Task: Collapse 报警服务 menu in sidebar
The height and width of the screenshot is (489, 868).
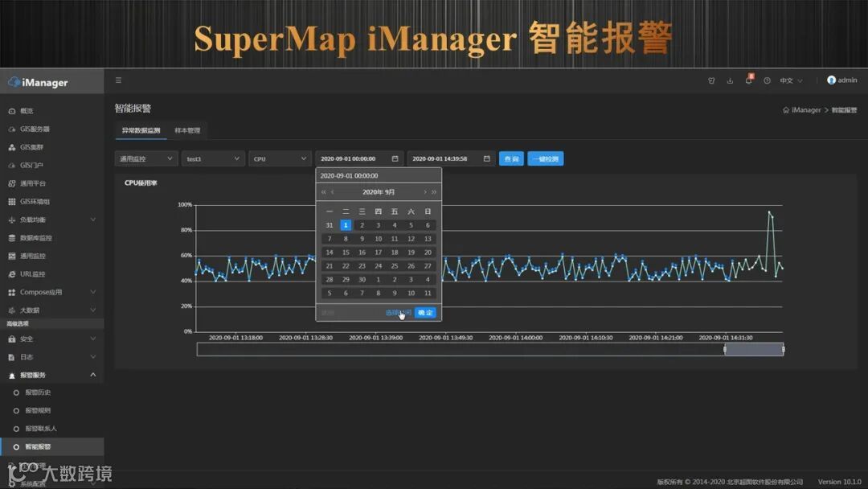Action: pos(52,375)
